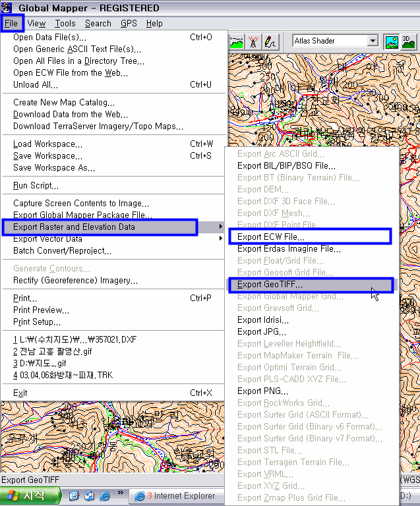Image resolution: width=420 pixels, height=506 pixels.
Task: Select Export ECW File
Action: pyautogui.click(x=312, y=237)
